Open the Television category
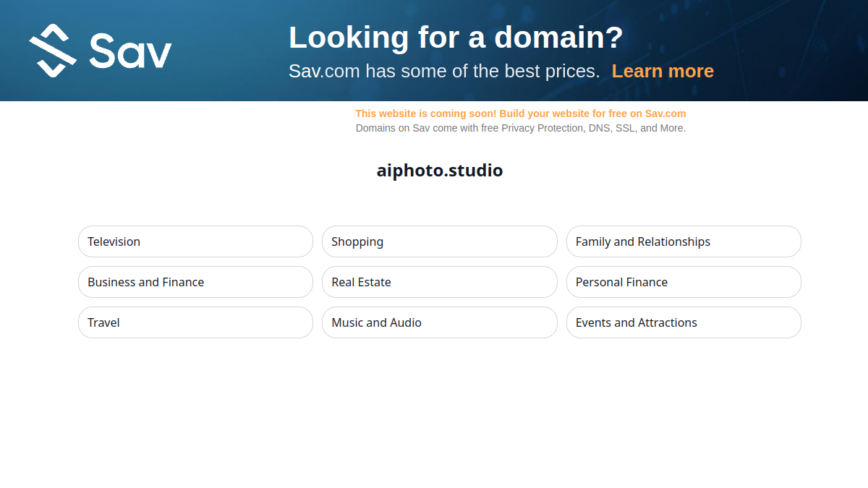Image resolution: width=868 pixels, height=488 pixels. pos(195,241)
